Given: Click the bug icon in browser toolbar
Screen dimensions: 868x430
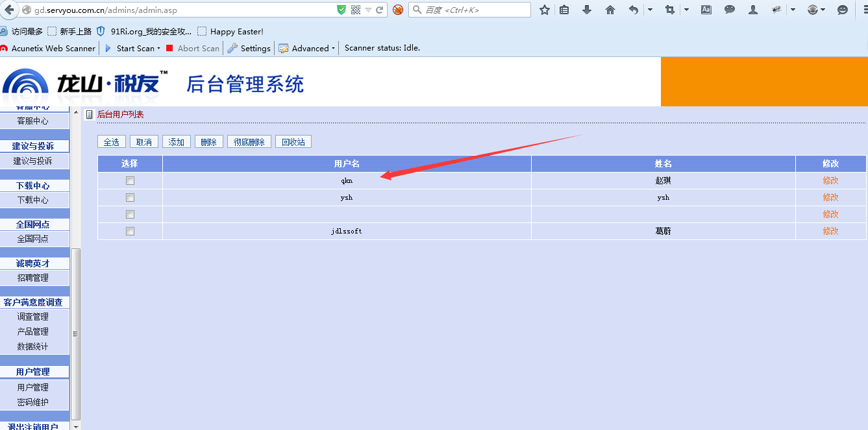Looking at the screenshot, I should pyautogui.click(x=776, y=10).
